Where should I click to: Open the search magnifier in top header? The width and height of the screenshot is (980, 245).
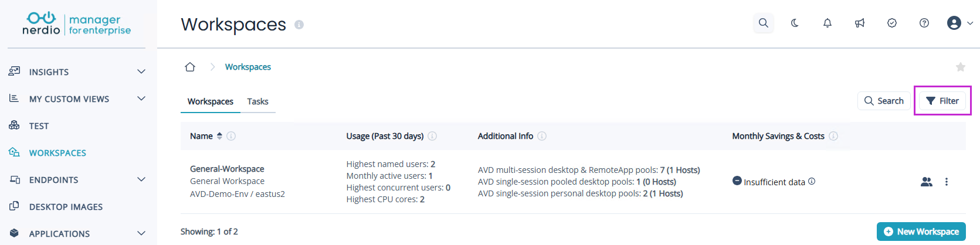(763, 23)
